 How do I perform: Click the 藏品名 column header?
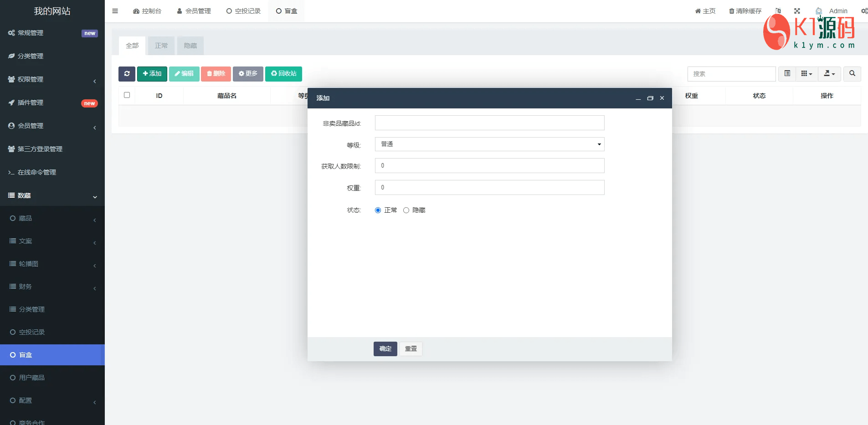227,96
